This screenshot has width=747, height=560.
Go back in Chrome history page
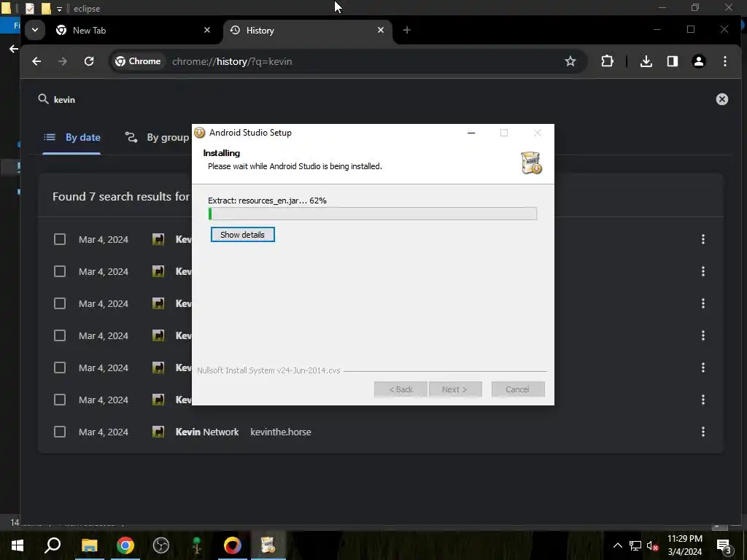pos(36,61)
